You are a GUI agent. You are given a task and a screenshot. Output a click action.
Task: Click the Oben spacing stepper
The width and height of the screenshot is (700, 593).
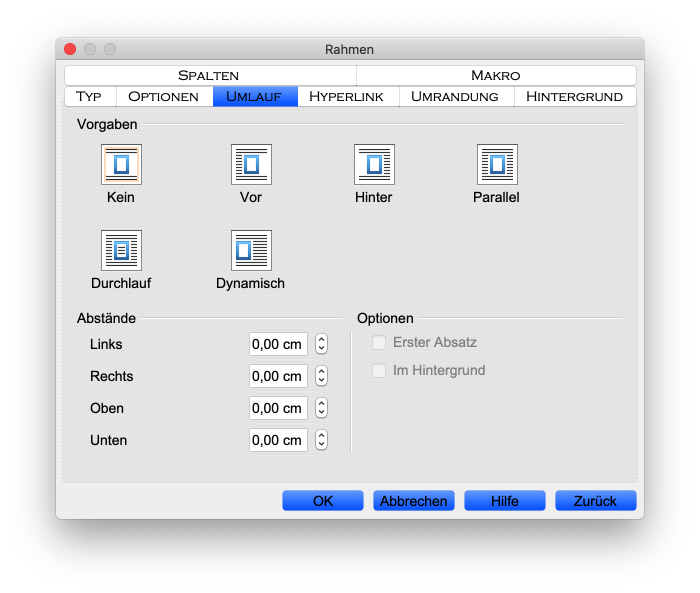(x=321, y=408)
